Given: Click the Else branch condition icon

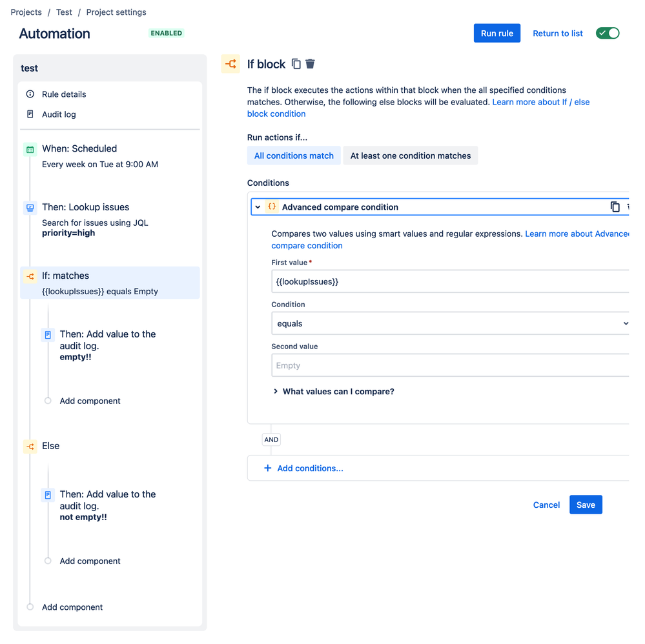Looking at the screenshot, I should (30, 446).
